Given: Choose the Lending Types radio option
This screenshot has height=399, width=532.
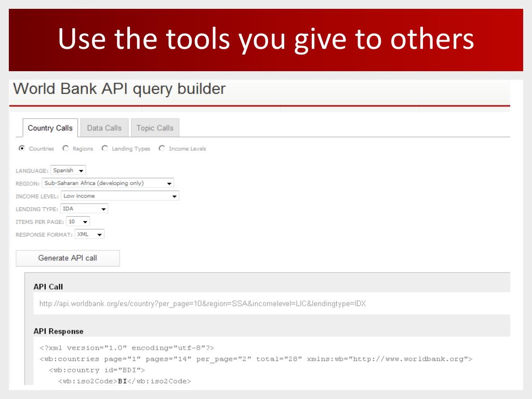Looking at the screenshot, I should click(x=105, y=148).
